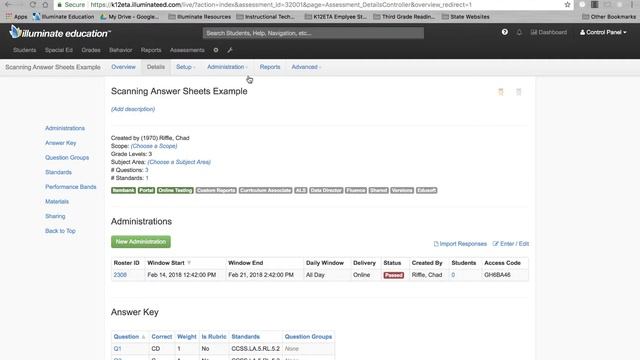Click the right bookmark icon beside the title
This screenshot has height=360, width=640.
pyautogui.click(x=519, y=92)
